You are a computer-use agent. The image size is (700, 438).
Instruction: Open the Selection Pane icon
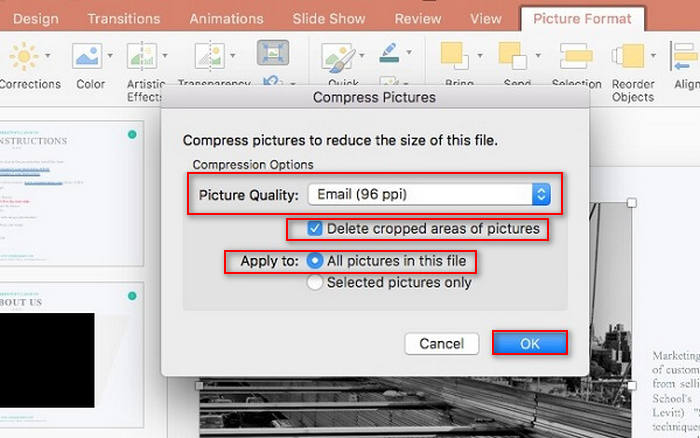pos(574,58)
